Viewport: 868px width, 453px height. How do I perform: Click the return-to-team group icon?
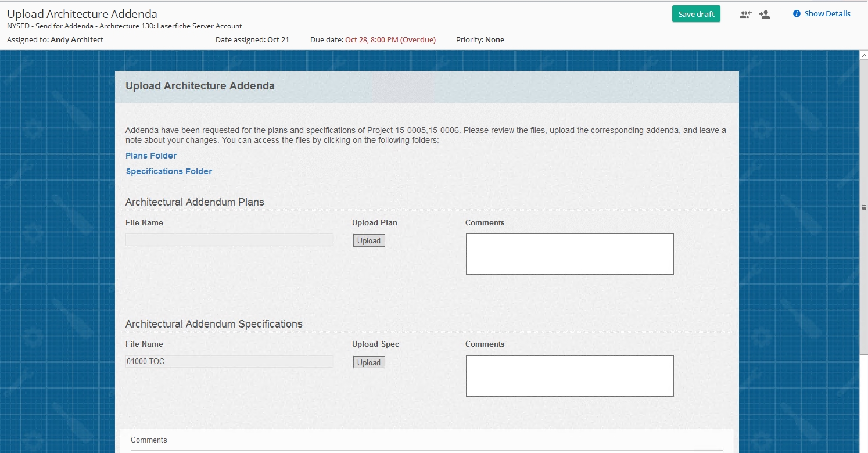coord(745,15)
